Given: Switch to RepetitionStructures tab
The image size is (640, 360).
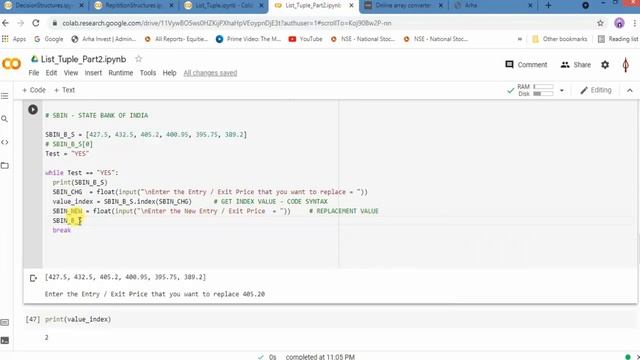Looking at the screenshot, I should tap(133, 6).
